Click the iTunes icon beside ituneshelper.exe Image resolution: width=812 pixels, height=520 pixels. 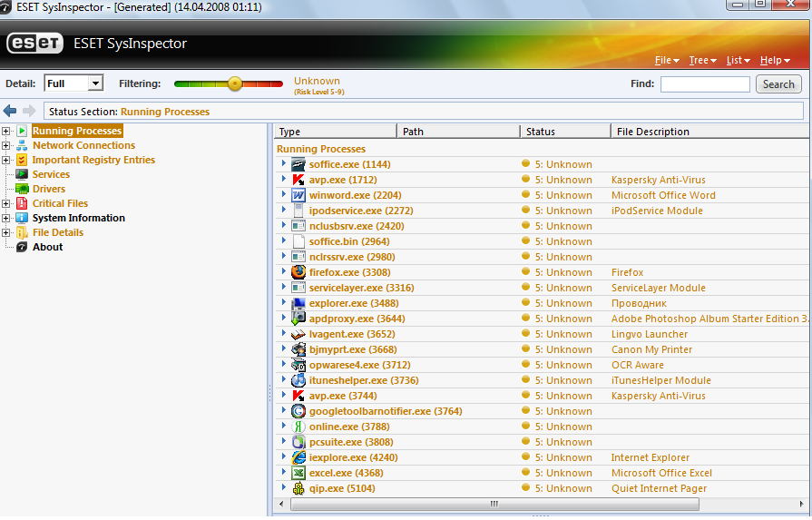click(298, 380)
